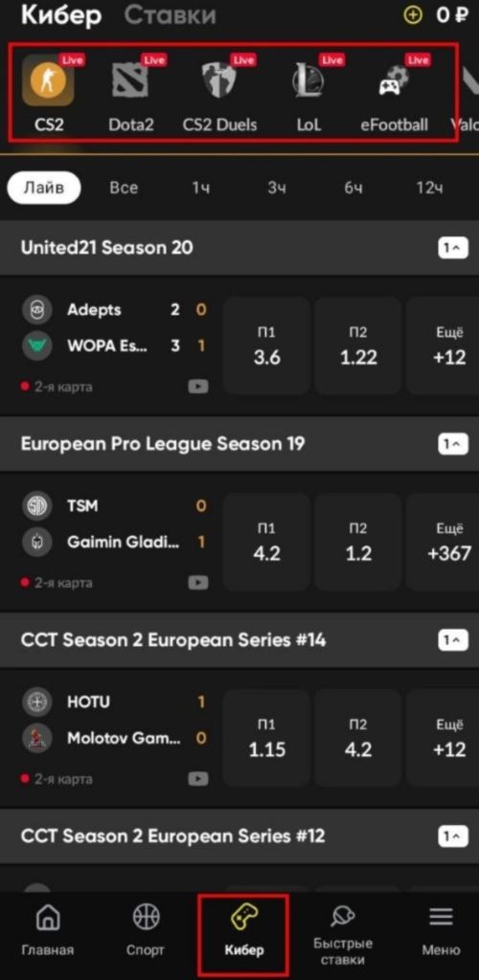Switch filter to Все

124,189
